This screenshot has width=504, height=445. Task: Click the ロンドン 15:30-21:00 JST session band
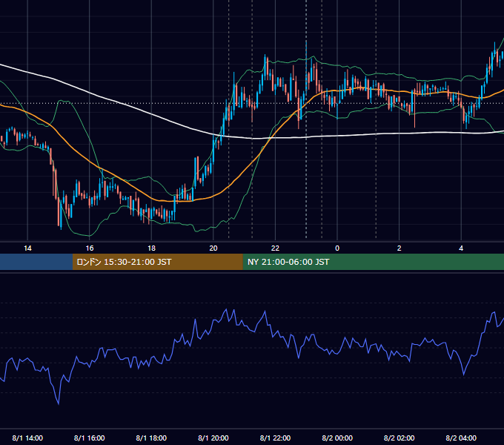coord(157,262)
